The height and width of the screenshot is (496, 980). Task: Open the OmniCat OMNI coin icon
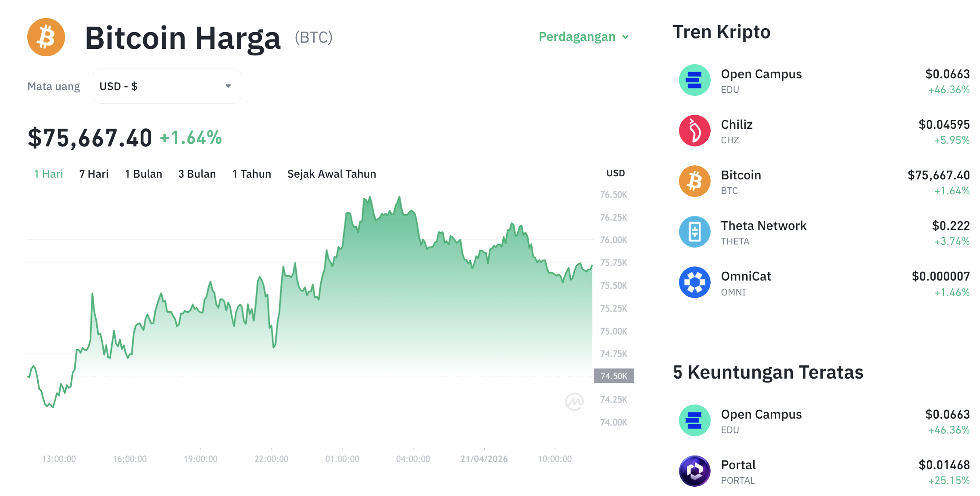(694, 282)
